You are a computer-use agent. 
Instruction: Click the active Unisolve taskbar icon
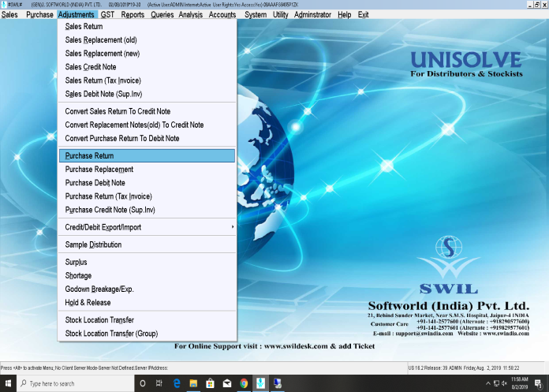point(260,383)
